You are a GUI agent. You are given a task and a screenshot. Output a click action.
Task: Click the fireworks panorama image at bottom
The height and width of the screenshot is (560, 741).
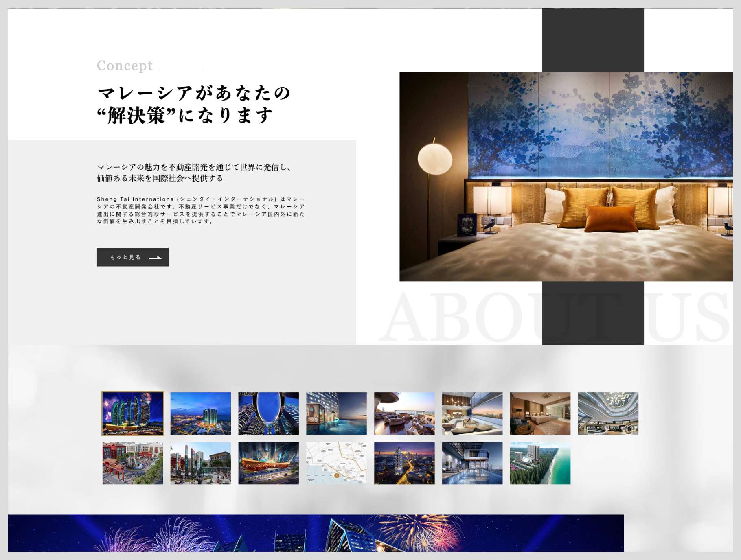pos(316,533)
